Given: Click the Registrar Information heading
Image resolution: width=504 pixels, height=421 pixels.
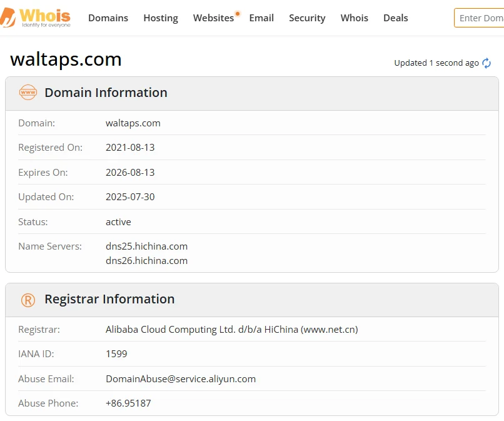Looking at the screenshot, I should (x=109, y=299).
